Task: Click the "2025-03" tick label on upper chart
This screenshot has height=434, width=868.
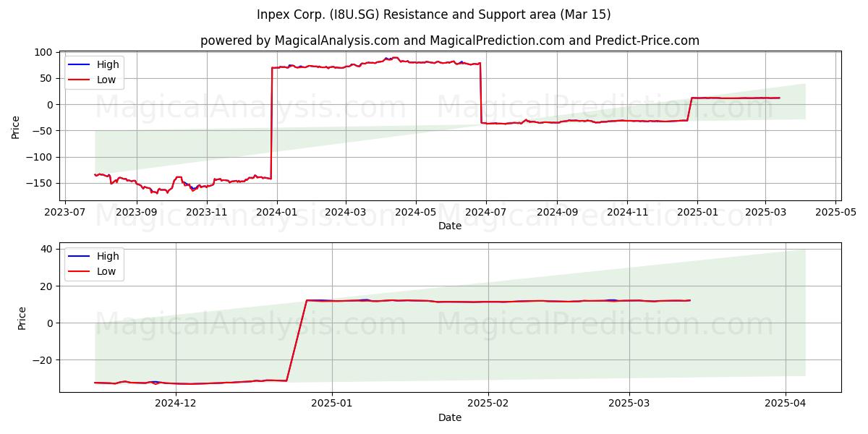Action: tap(765, 213)
